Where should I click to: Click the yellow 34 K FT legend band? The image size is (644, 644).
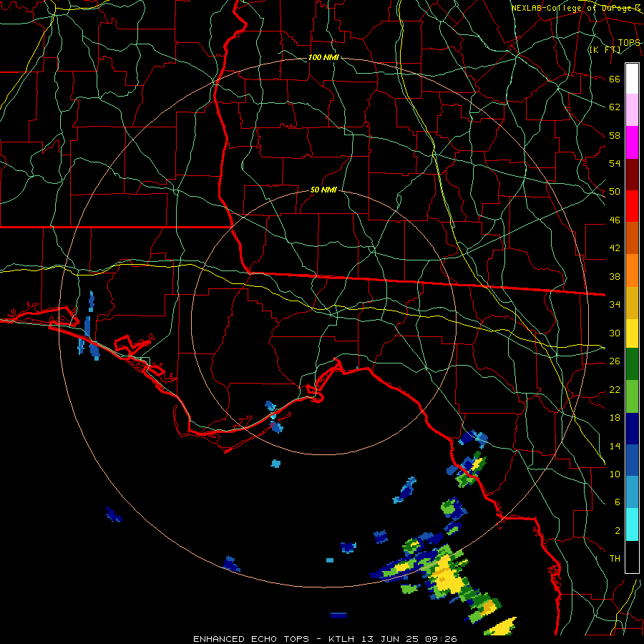pos(632,333)
